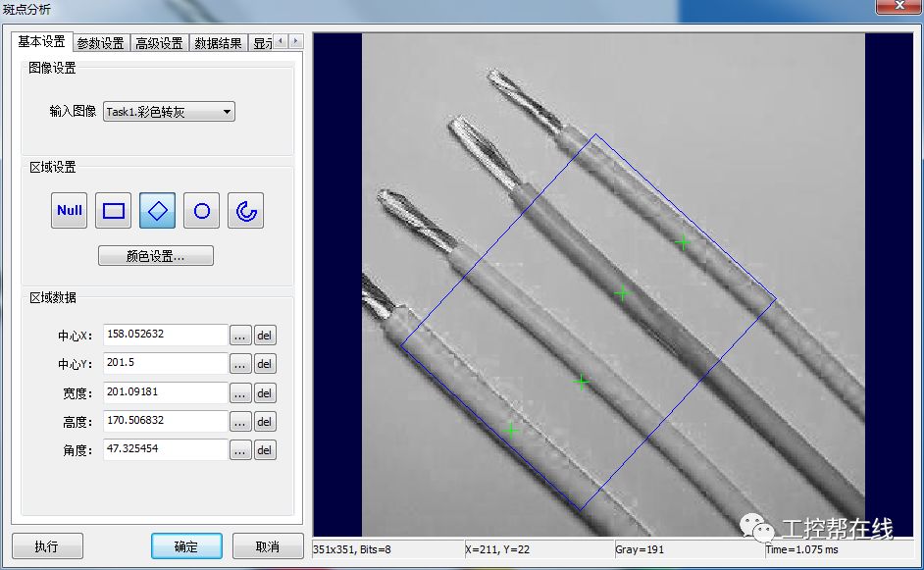Choose the rectangle region tool
Image resolution: width=924 pixels, height=570 pixels.
point(113,210)
